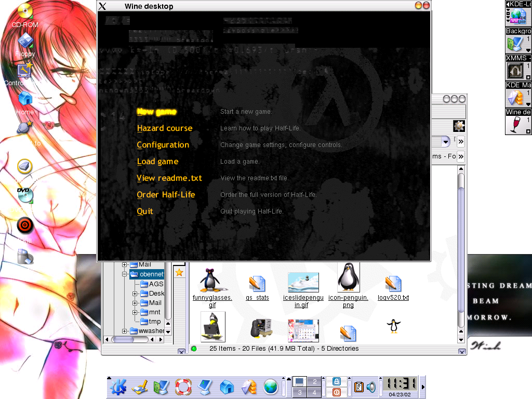Launch the Konsole terminal icon
The image size is (532, 399).
click(x=205, y=387)
